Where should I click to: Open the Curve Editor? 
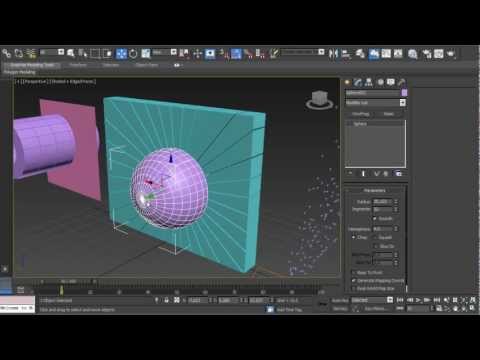coord(386,53)
